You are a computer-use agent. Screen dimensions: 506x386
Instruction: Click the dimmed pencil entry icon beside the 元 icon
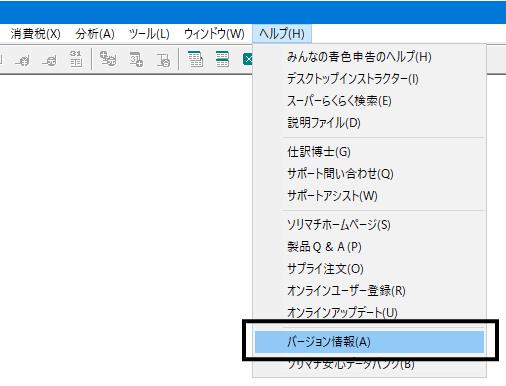click(x=22, y=60)
